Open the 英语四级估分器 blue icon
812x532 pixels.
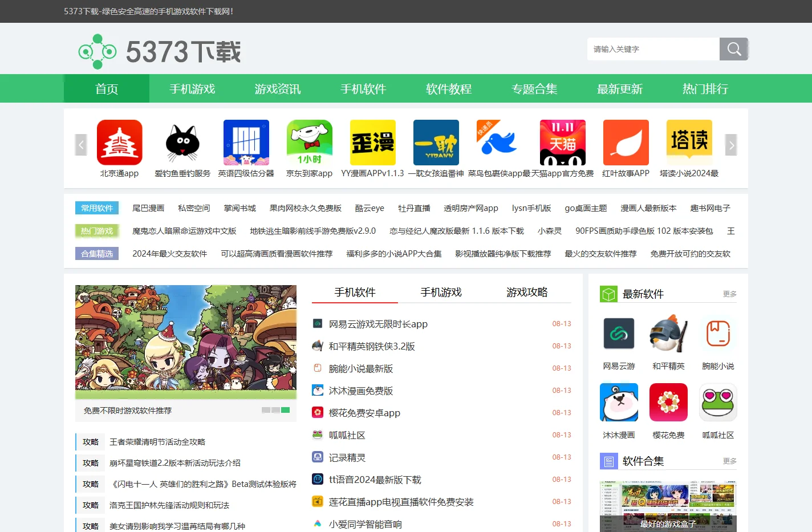(246, 143)
